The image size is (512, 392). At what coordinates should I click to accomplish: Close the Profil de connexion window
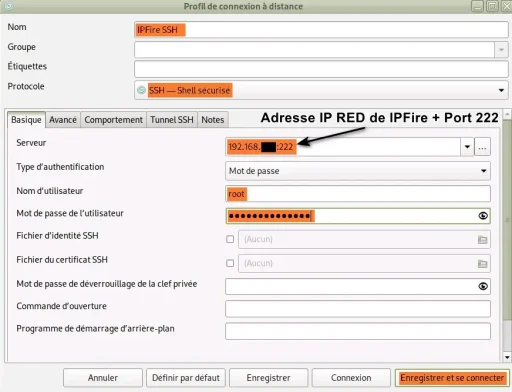[x=506, y=6]
